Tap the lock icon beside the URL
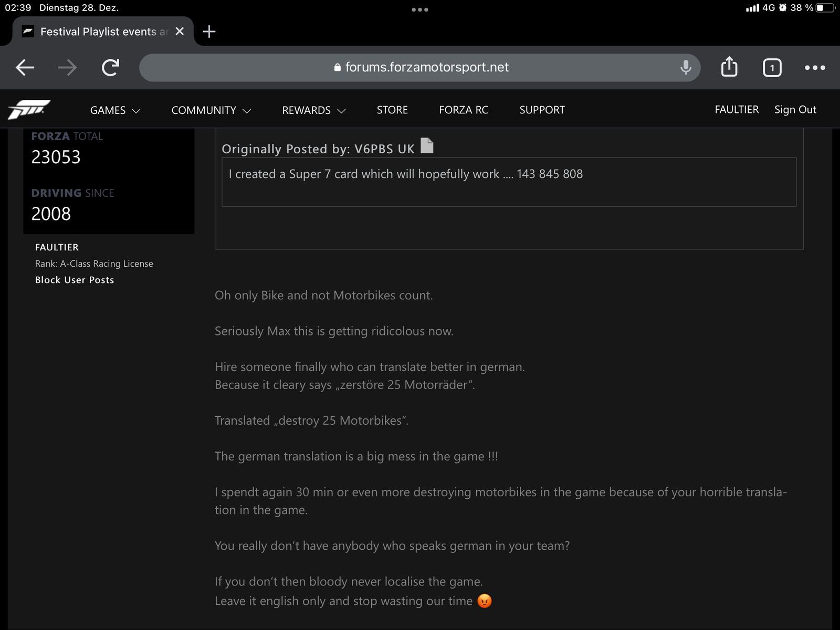 [338, 67]
